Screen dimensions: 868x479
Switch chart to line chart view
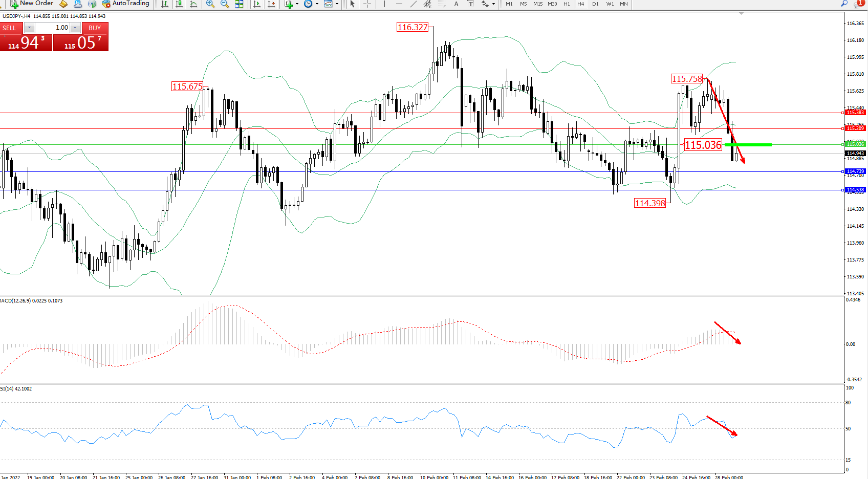pyautogui.click(x=193, y=4)
